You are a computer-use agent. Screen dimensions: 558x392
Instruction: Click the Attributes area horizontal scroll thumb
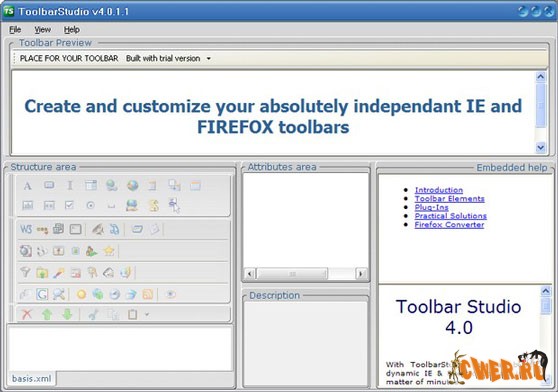click(292, 274)
